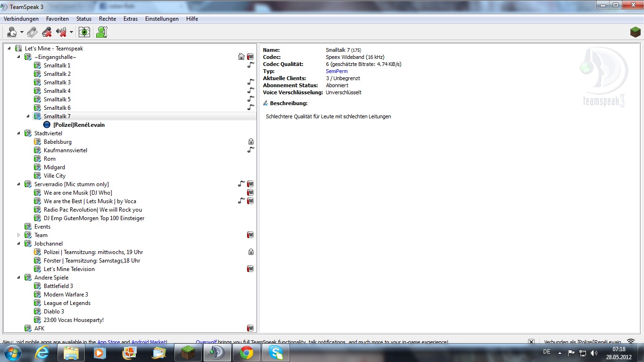Toggle subscribe to all channels eye icon
This screenshot has height=362, width=644.
coord(84,32)
